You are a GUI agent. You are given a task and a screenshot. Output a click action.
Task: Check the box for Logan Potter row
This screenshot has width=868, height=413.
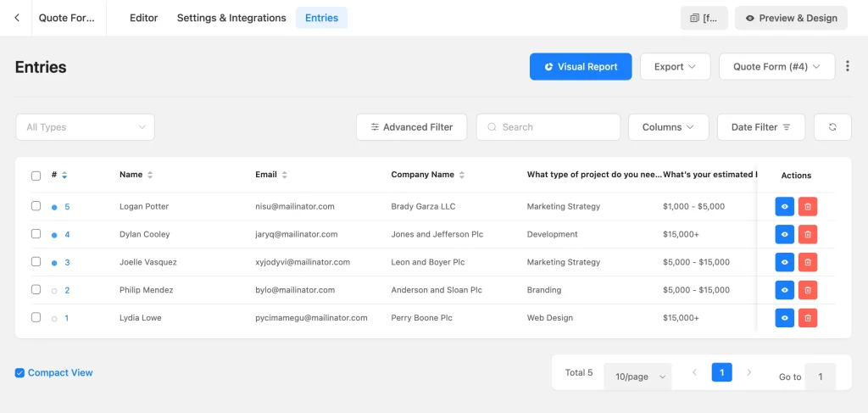(36, 206)
